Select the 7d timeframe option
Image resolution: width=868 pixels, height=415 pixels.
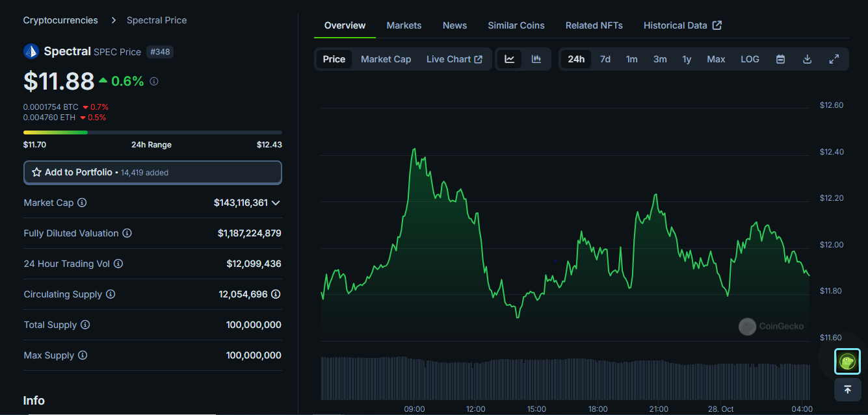[605, 58]
